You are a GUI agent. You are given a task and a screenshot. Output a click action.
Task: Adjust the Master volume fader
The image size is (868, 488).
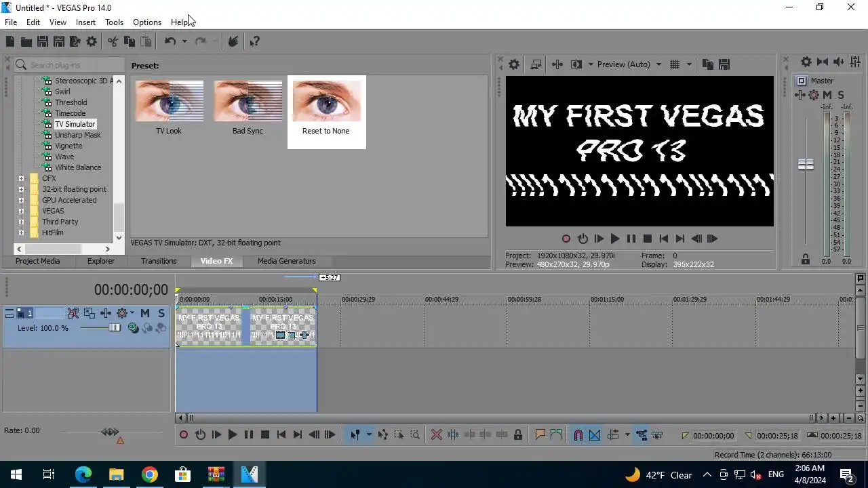pos(806,165)
